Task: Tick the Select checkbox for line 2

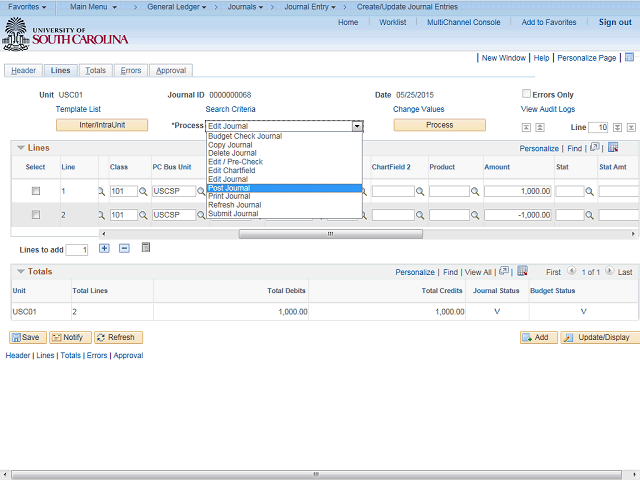Action: pyautogui.click(x=36, y=215)
